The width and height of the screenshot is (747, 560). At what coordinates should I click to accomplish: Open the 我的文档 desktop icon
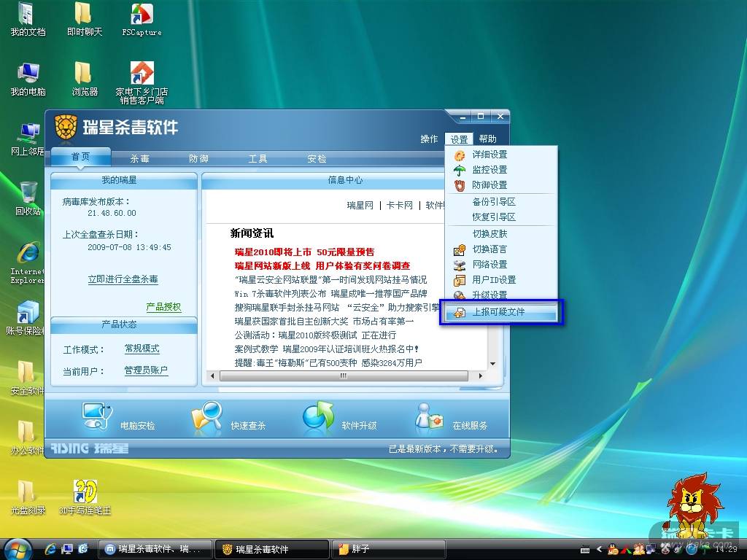[x=28, y=19]
